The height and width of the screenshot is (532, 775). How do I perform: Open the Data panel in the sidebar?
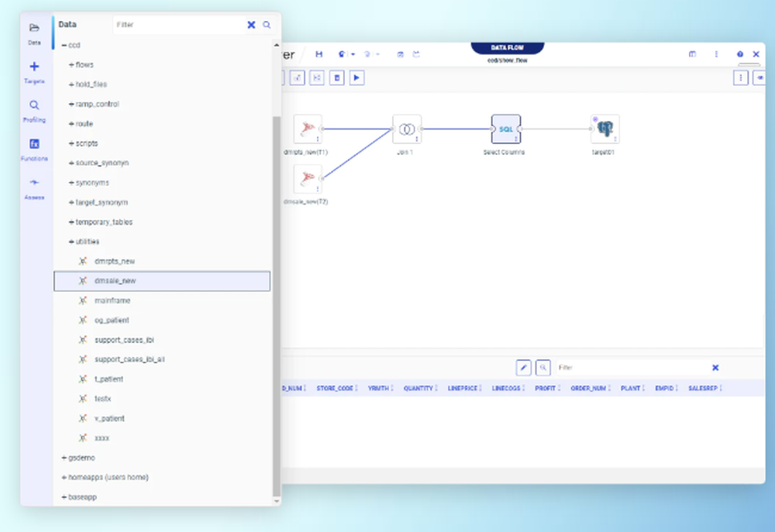coord(34,33)
